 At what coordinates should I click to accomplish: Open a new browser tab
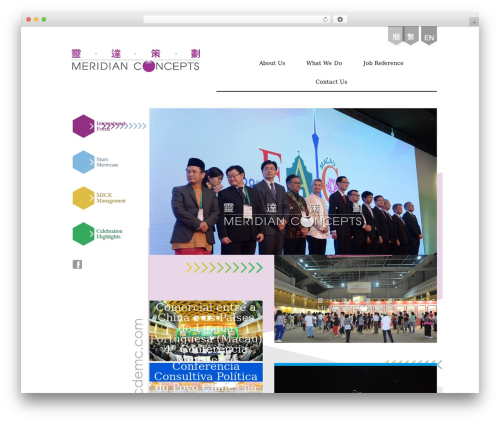pyautogui.click(x=474, y=22)
